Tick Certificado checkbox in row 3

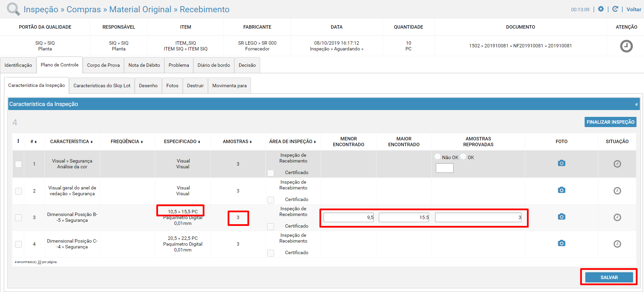271,226
